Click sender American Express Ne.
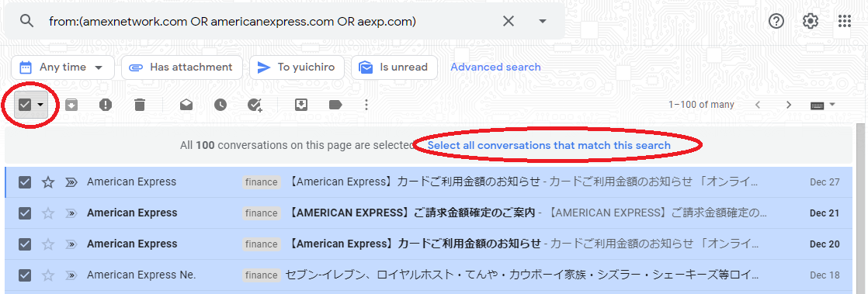This screenshot has width=868, height=294. point(142,275)
